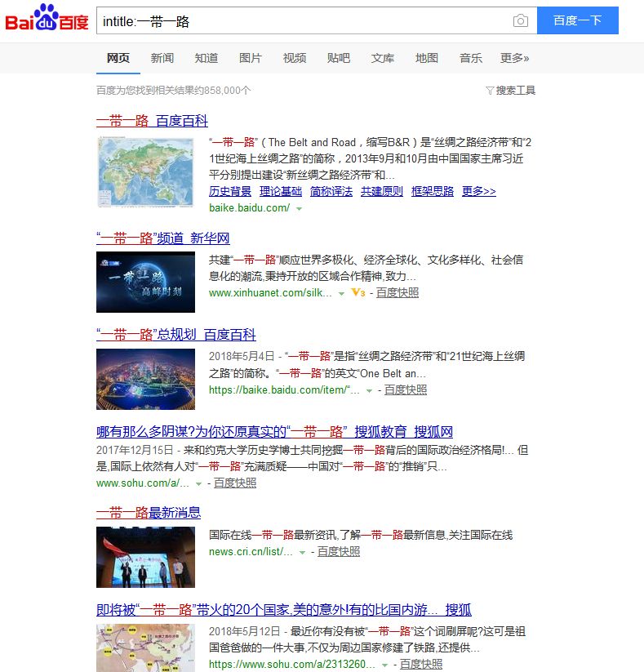Click the world map thumbnail

coord(145,171)
